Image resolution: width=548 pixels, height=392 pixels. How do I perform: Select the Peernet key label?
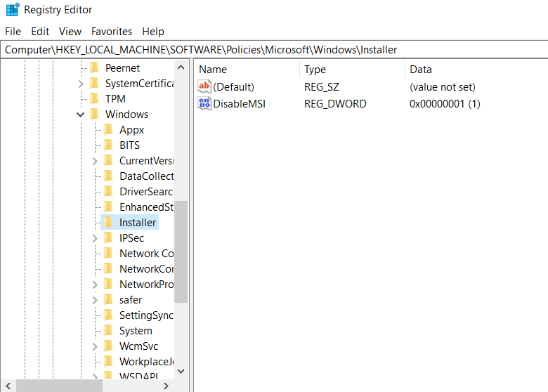pos(122,67)
